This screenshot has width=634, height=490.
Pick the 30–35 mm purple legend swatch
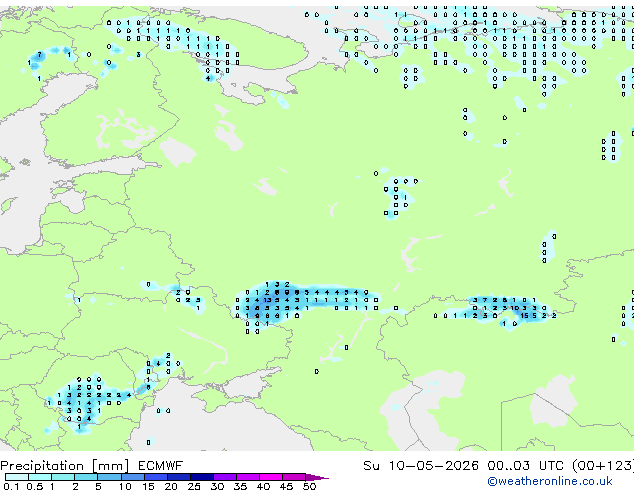pos(225,477)
